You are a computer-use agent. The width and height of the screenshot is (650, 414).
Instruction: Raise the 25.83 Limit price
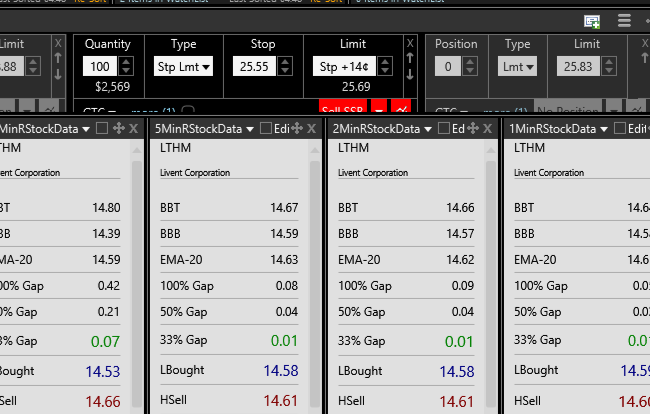(x=609, y=62)
